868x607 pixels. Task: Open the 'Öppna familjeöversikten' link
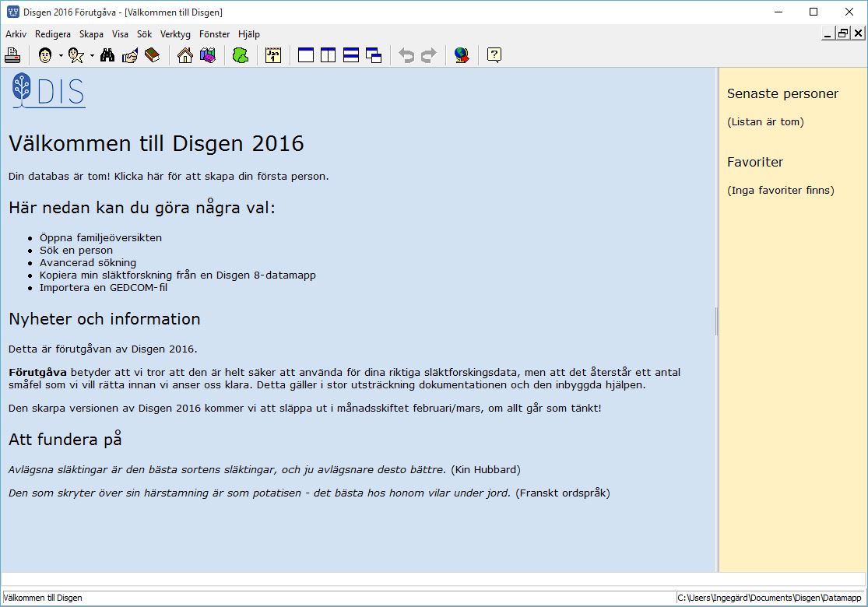(x=100, y=238)
